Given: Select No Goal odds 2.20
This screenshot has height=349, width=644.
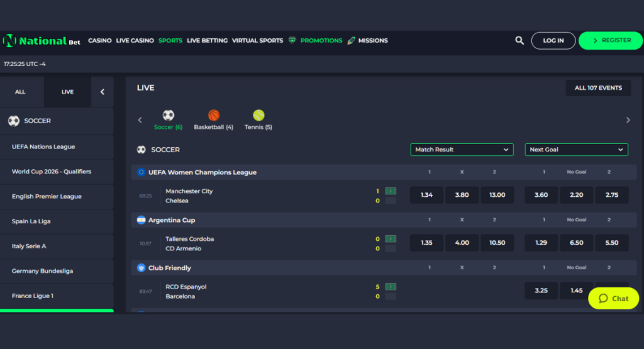Looking at the screenshot, I should [577, 194].
